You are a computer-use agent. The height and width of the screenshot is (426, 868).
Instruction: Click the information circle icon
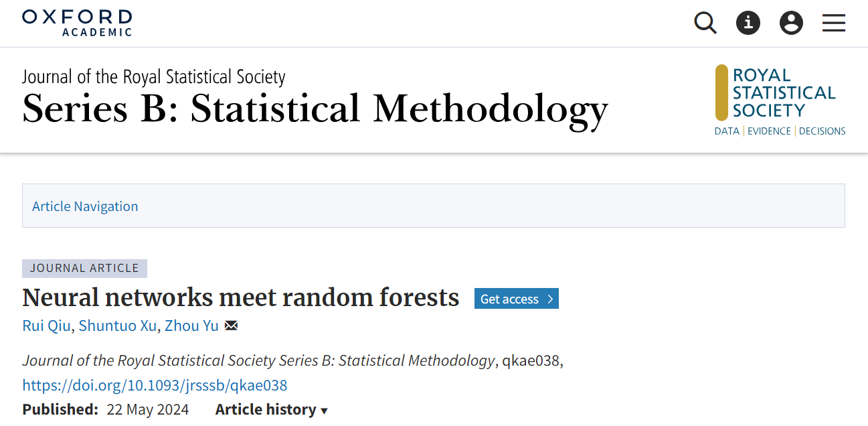(x=748, y=23)
